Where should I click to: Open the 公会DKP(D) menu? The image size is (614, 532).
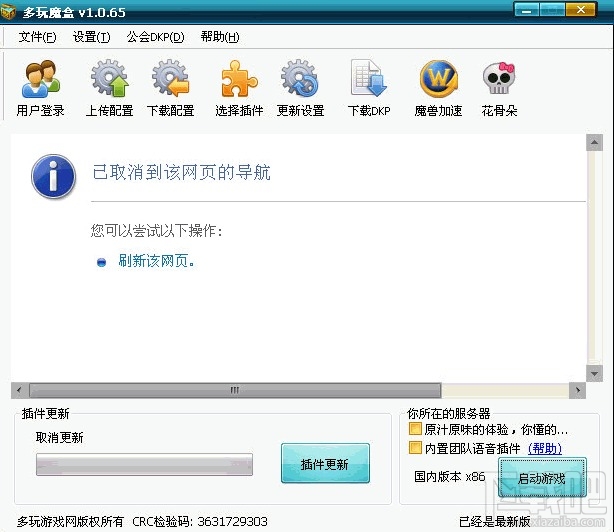(x=155, y=37)
